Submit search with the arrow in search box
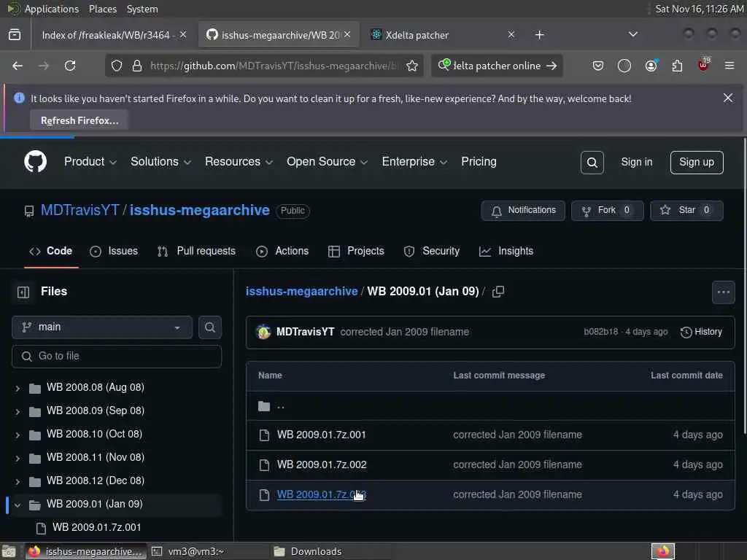 point(551,66)
